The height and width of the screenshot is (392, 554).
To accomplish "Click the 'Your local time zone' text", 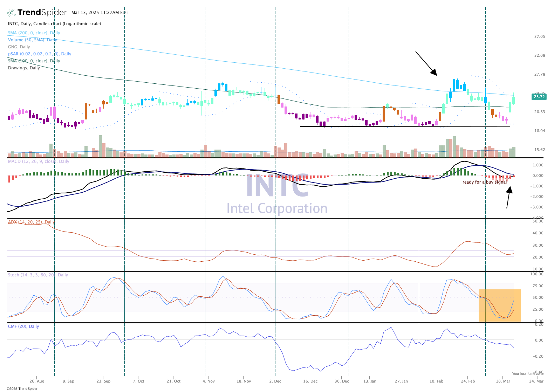I will [528, 374].
